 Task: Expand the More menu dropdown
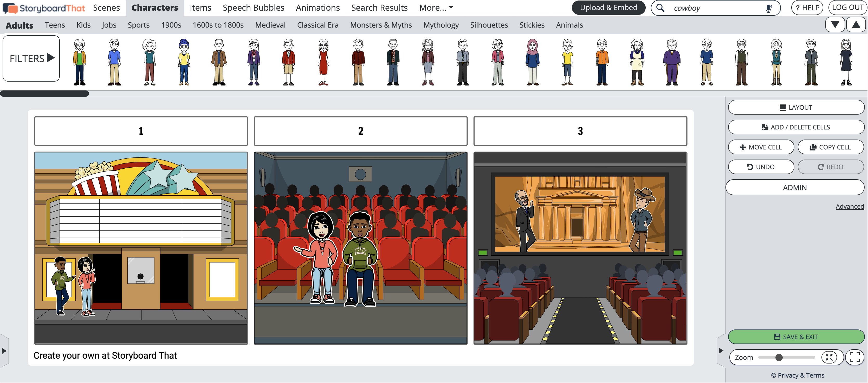437,8
